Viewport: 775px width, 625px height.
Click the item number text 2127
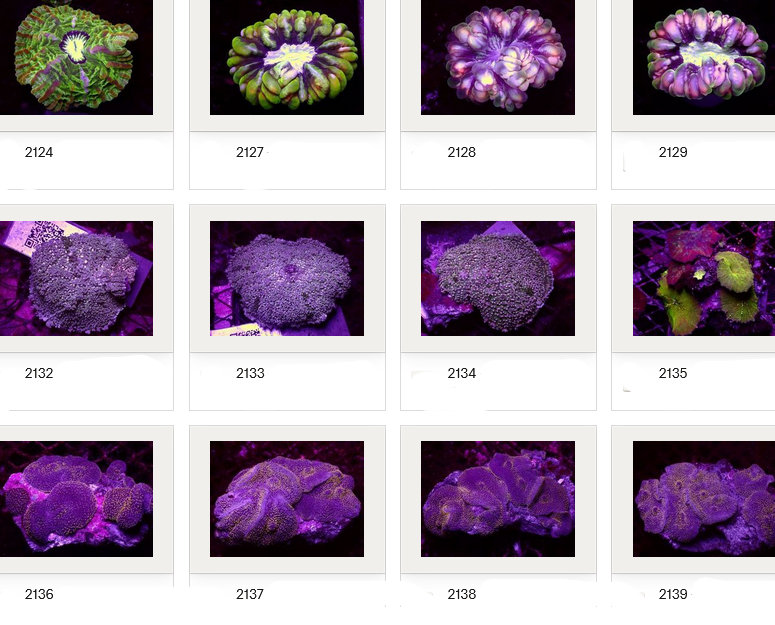250,152
